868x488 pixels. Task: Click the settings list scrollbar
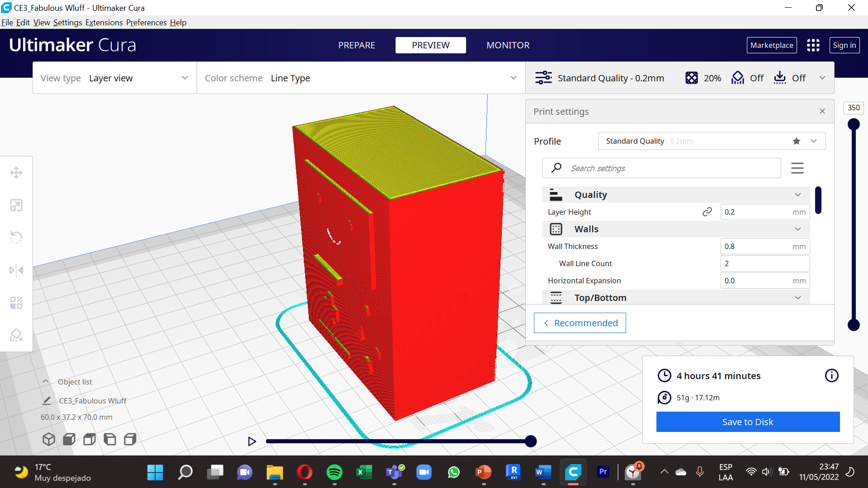click(x=818, y=200)
